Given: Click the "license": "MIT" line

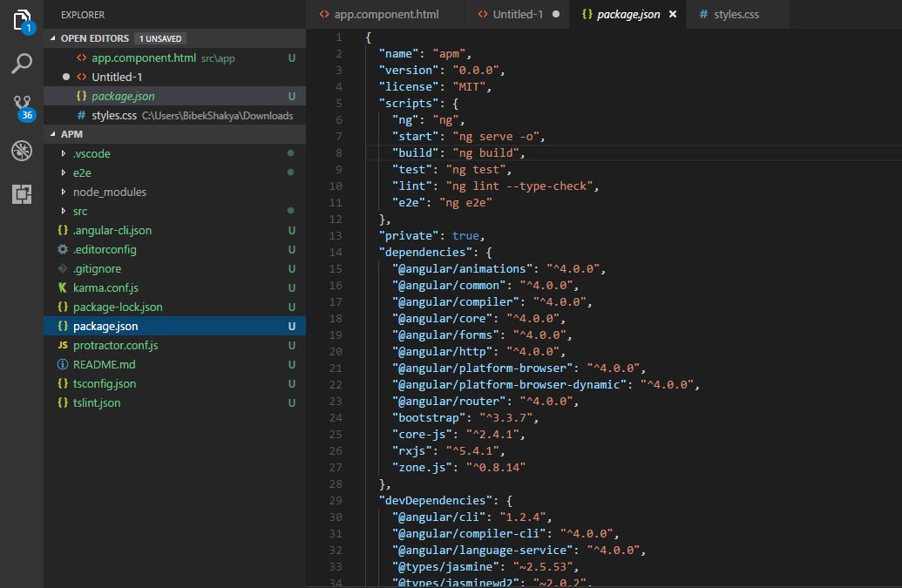Looking at the screenshot, I should pyautogui.click(x=435, y=87).
